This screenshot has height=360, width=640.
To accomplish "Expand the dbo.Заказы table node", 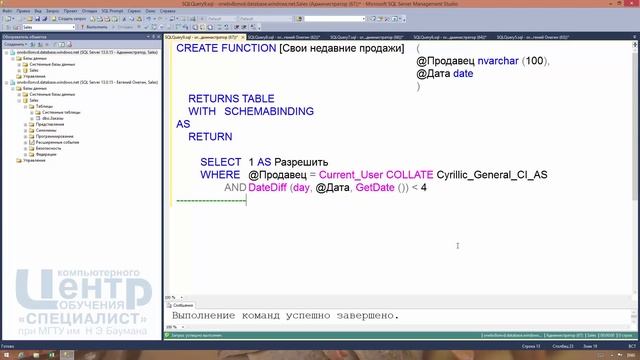I will point(31,118).
